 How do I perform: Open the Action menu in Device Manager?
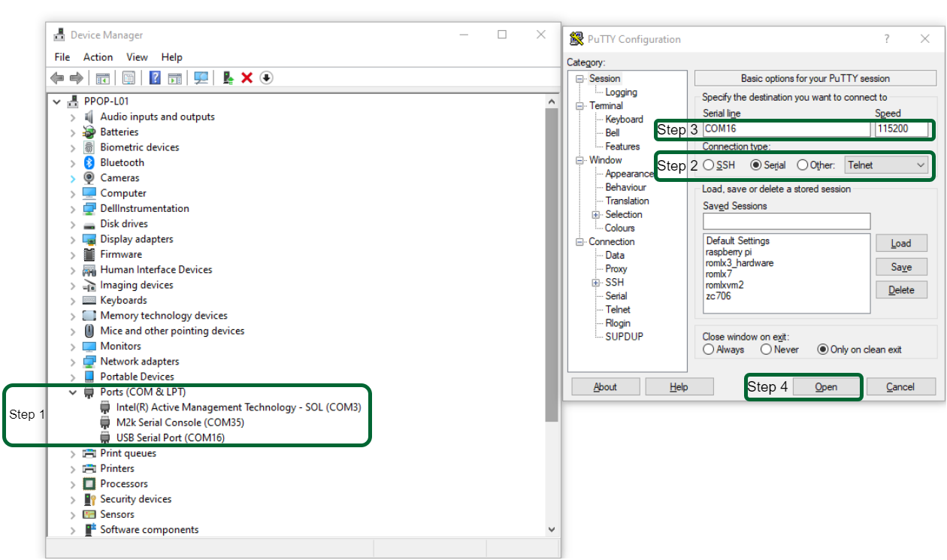click(x=98, y=57)
